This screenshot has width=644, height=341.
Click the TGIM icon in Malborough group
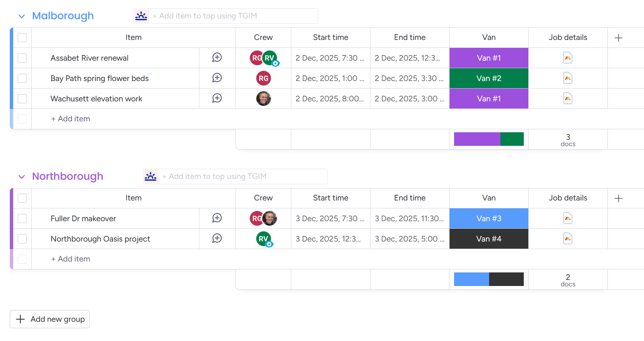pos(141,16)
